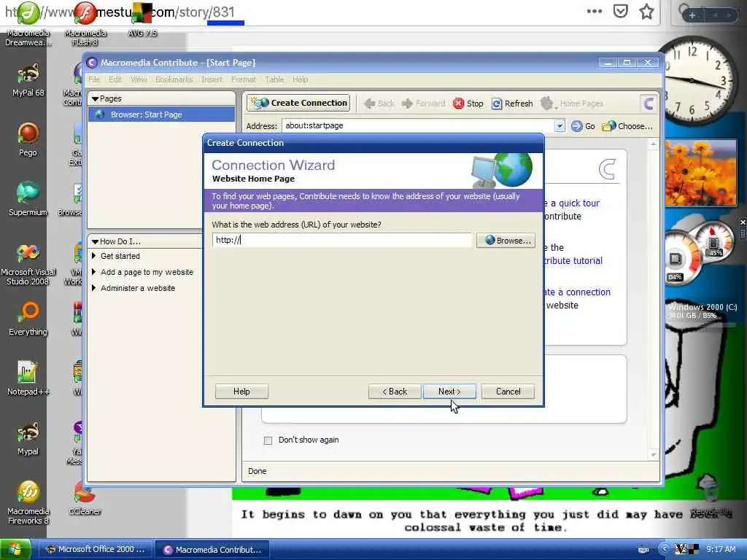Screen dimensions: 747x560
Task: Click the Help button in wizard
Action: pyautogui.click(x=241, y=392)
